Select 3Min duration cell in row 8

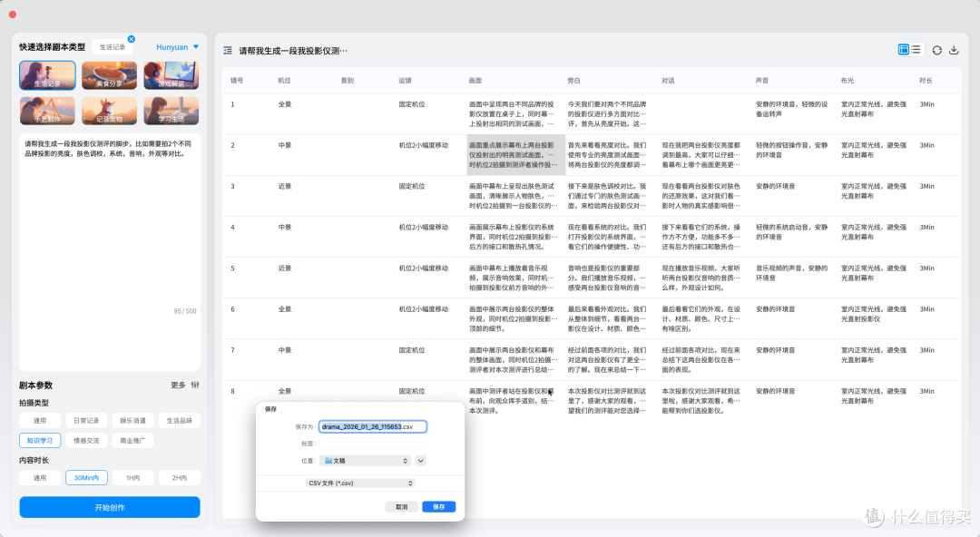pyautogui.click(x=926, y=391)
